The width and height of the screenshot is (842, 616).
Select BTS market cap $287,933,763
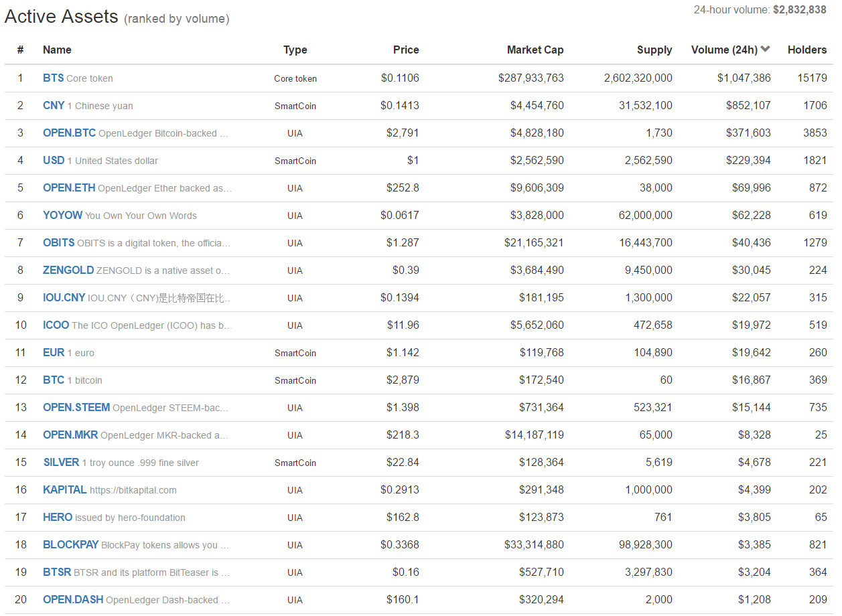531,78
